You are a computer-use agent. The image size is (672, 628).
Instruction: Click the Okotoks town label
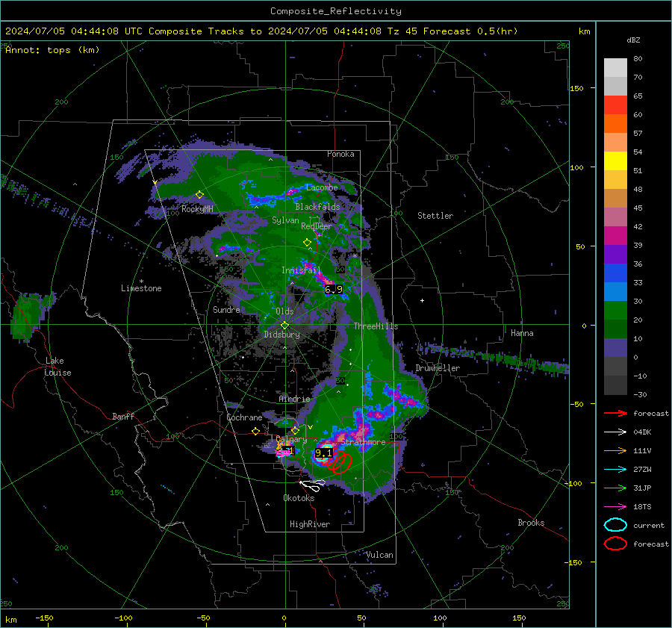(299, 498)
